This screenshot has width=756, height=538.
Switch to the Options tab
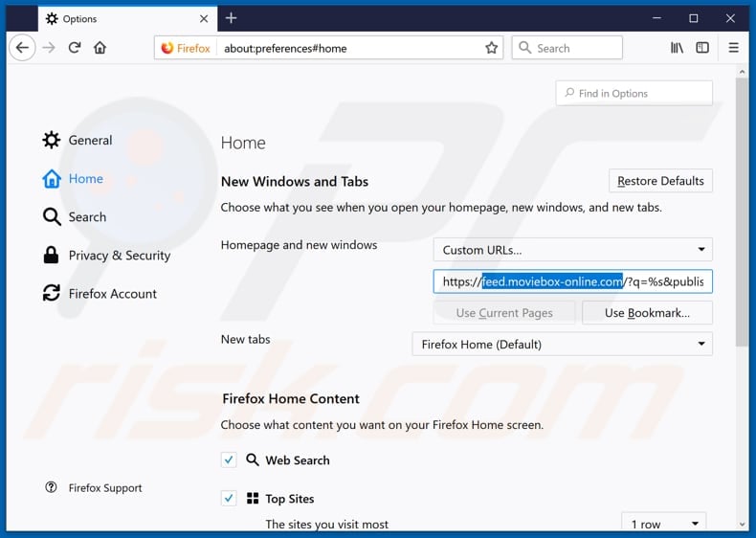pyautogui.click(x=127, y=19)
